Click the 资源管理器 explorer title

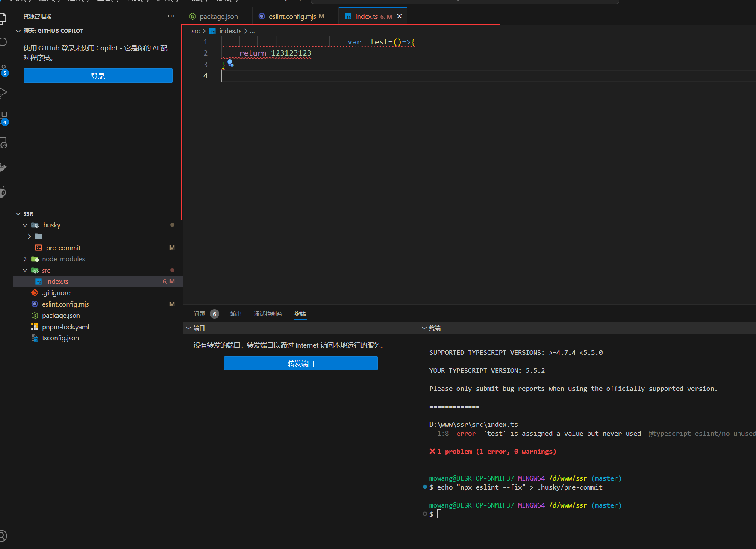(37, 16)
